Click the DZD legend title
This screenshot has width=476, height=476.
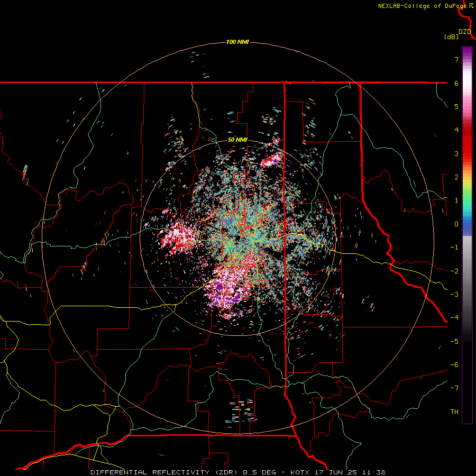pyautogui.click(x=465, y=32)
